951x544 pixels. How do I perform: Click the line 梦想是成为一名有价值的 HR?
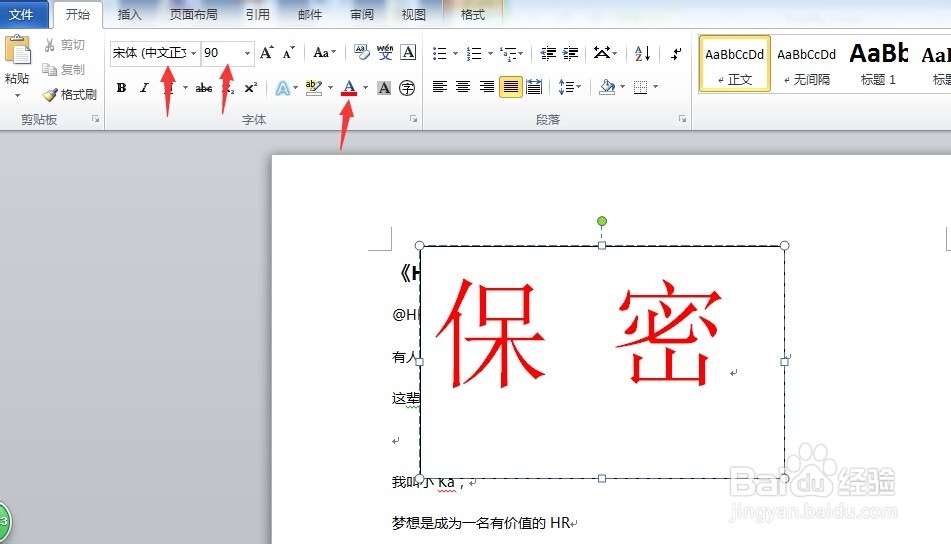click(481, 523)
